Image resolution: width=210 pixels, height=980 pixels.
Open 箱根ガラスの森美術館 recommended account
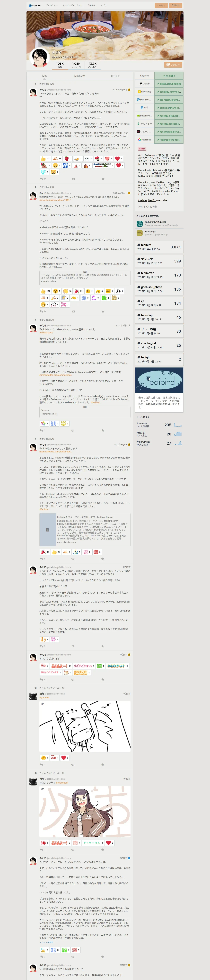tap(159, 224)
